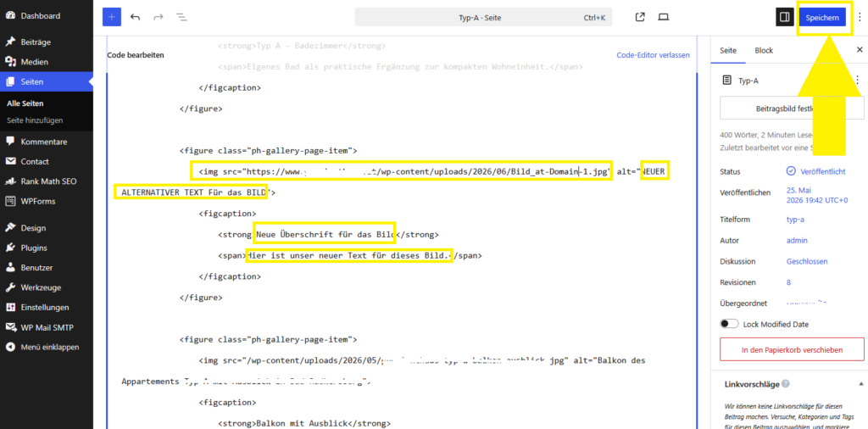The width and height of the screenshot is (868, 429).
Task: Close the settings sidebar
Action: [x=860, y=50]
